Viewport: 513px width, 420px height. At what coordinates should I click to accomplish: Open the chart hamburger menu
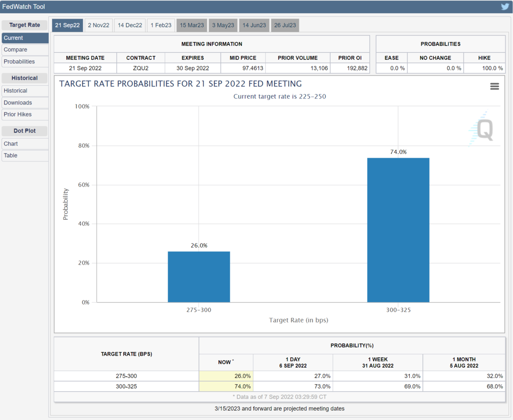point(494,86)
